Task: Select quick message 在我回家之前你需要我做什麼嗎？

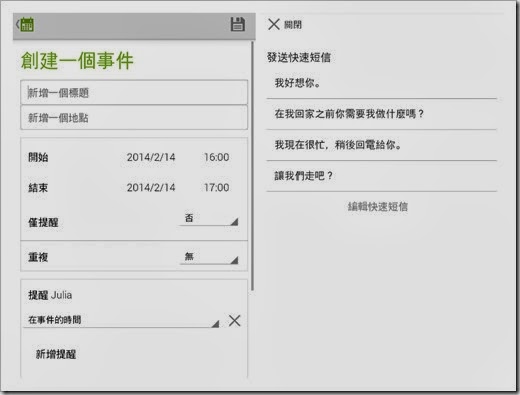Action: 382,114
